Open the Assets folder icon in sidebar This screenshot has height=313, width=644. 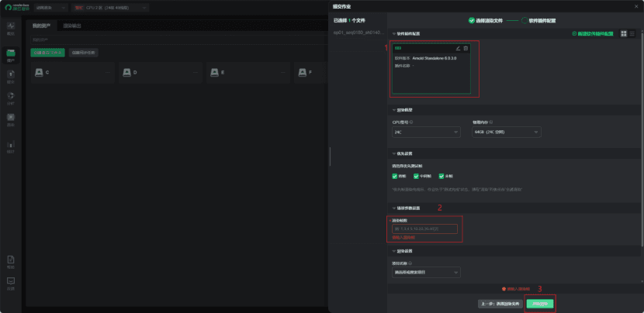point(11,53)
